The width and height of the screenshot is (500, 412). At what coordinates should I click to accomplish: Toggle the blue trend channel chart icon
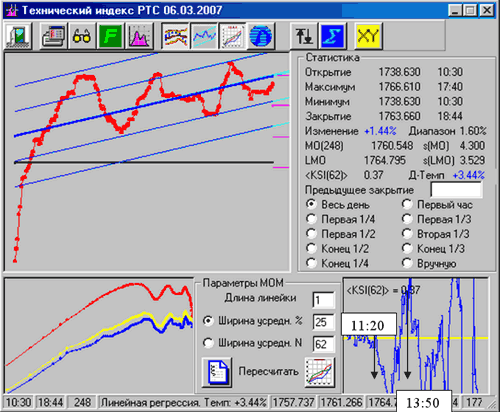[x=204, y=36]
